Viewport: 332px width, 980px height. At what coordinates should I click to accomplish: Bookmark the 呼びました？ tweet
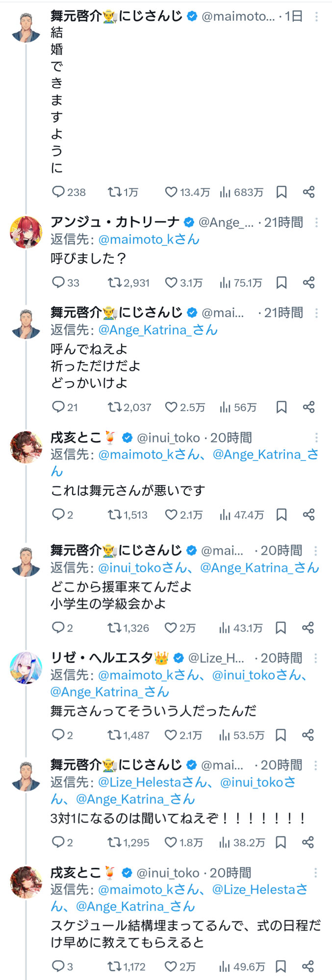[281, 283]
